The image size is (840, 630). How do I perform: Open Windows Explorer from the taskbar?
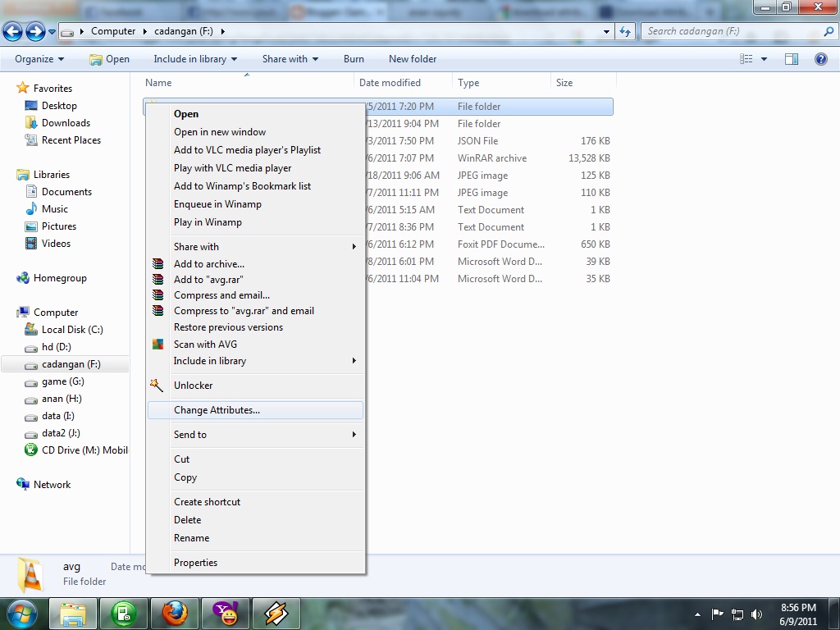pos(73,614)
